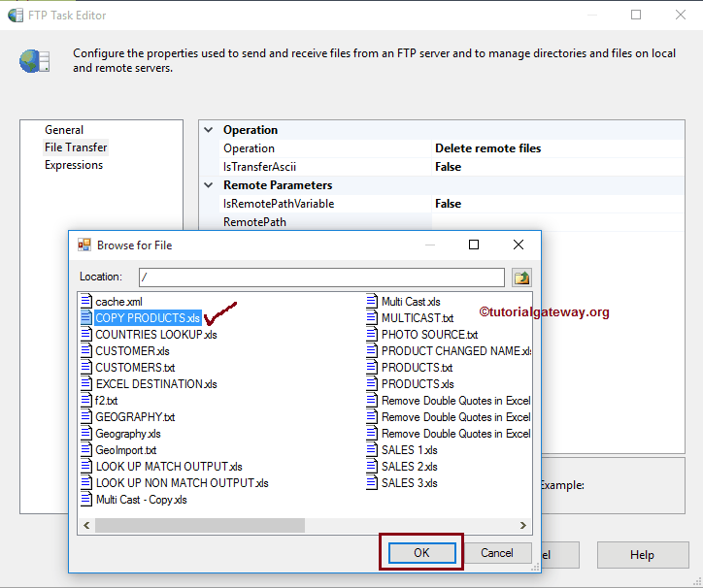Click the SALES 1.xls file icon
The image size is (703, 588).
coord(372,450)
